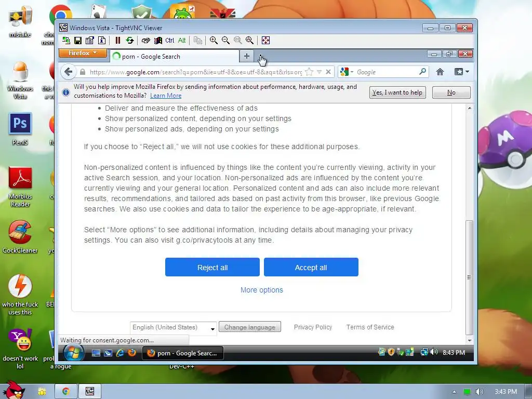The width and height of the screenshot is (532, 399).
Task: Click the 8:43 PM Vista clock
Action: click(454, 353)
